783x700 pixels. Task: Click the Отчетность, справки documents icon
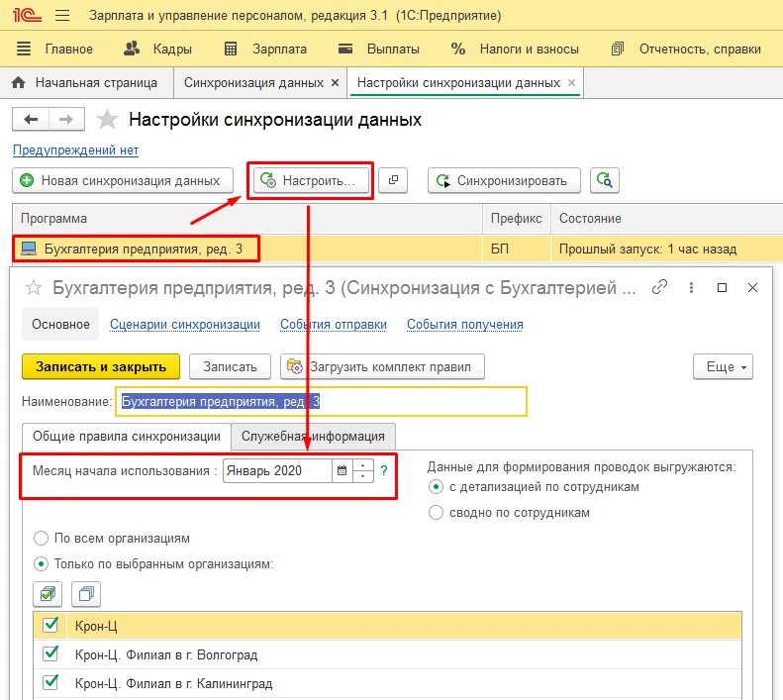click(618, 49)
